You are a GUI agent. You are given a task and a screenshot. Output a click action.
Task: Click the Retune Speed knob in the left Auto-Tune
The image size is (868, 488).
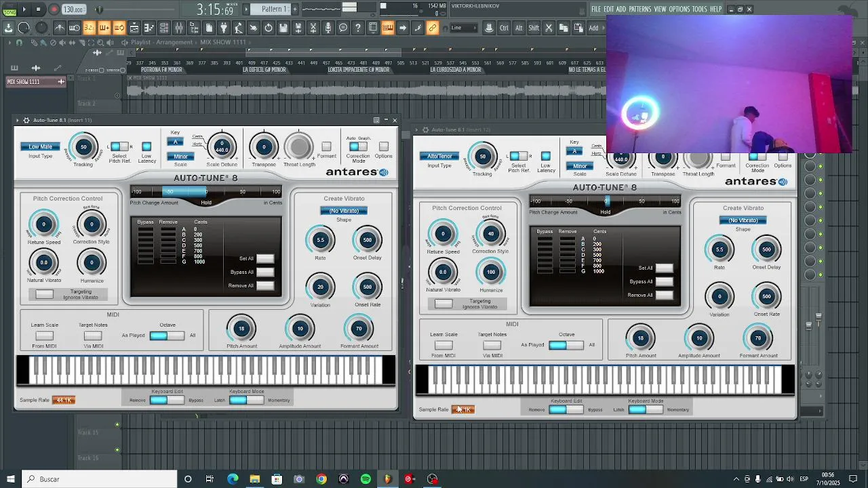coord(43,224)
